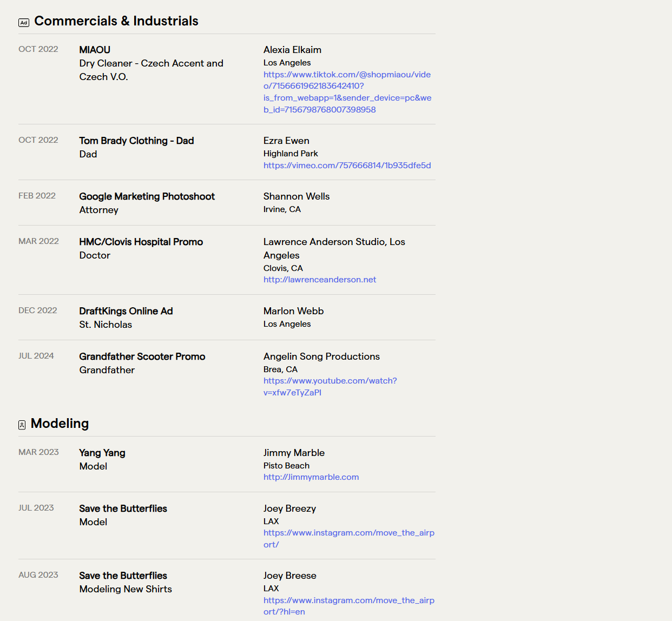
Task: Select the Commercials & Industrials heading
Action: pos(116,21)
